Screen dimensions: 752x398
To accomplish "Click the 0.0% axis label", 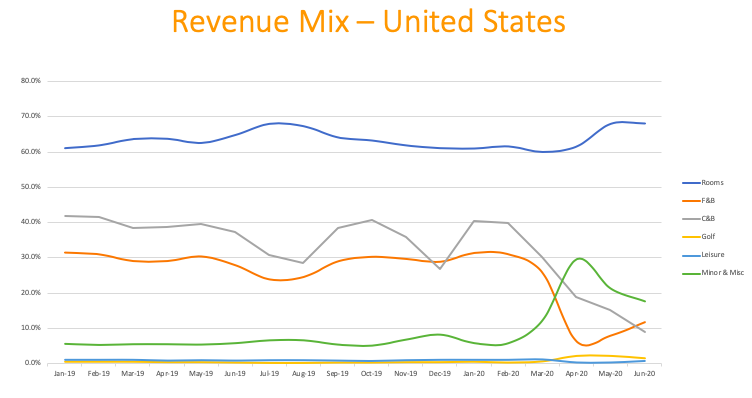I will (32, 363).
